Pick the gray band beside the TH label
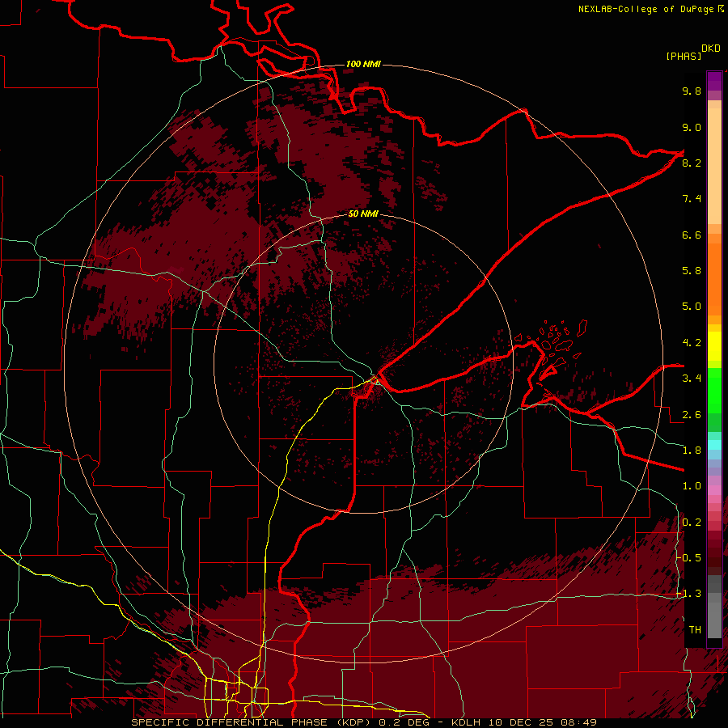This screenshot has width=728, height=728. click(714, 622)
